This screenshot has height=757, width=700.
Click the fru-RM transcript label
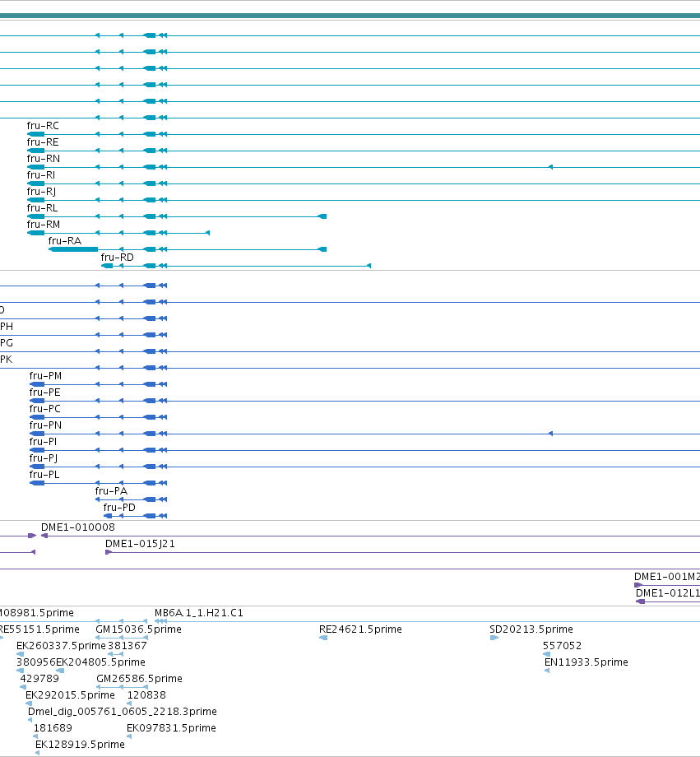[44, 225]
